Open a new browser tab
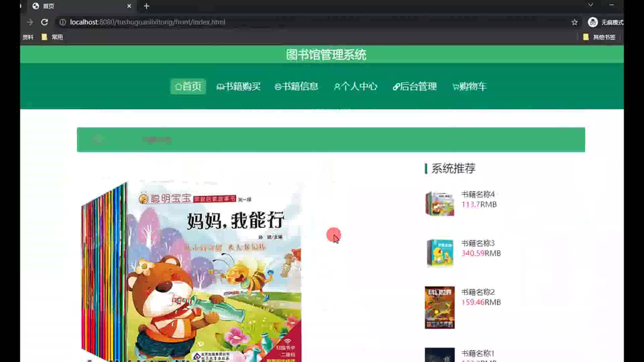The height and width of the screenshot is (362, 644). click(x=147, y=6)
